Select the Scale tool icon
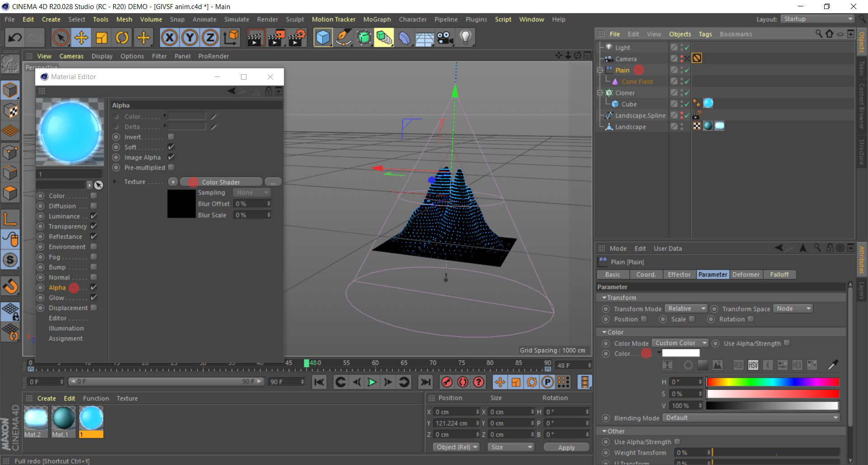 [x=101, y=38]
